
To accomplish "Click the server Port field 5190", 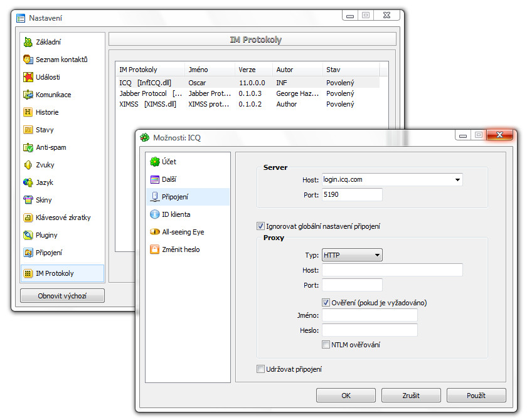I will [352, 195].
